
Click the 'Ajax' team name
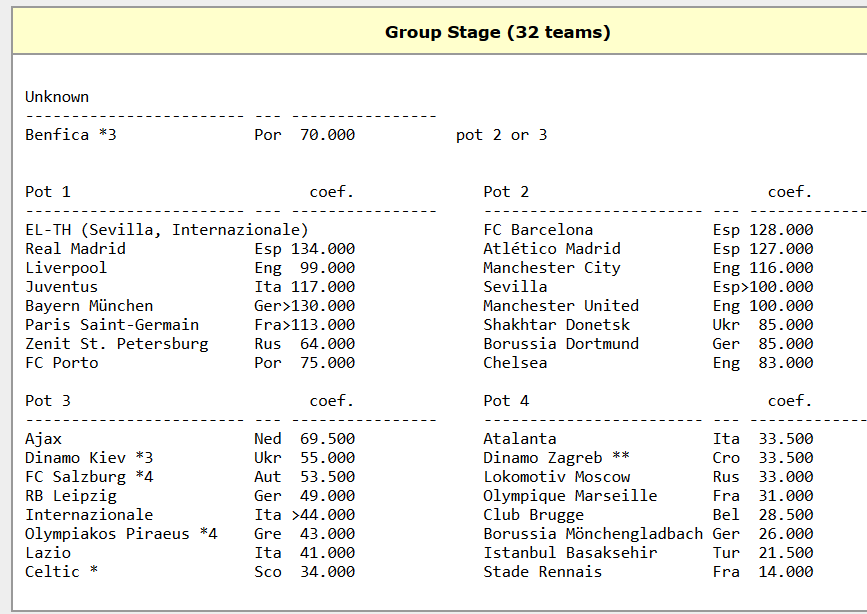pyautogui.click(x=43, y=439)
